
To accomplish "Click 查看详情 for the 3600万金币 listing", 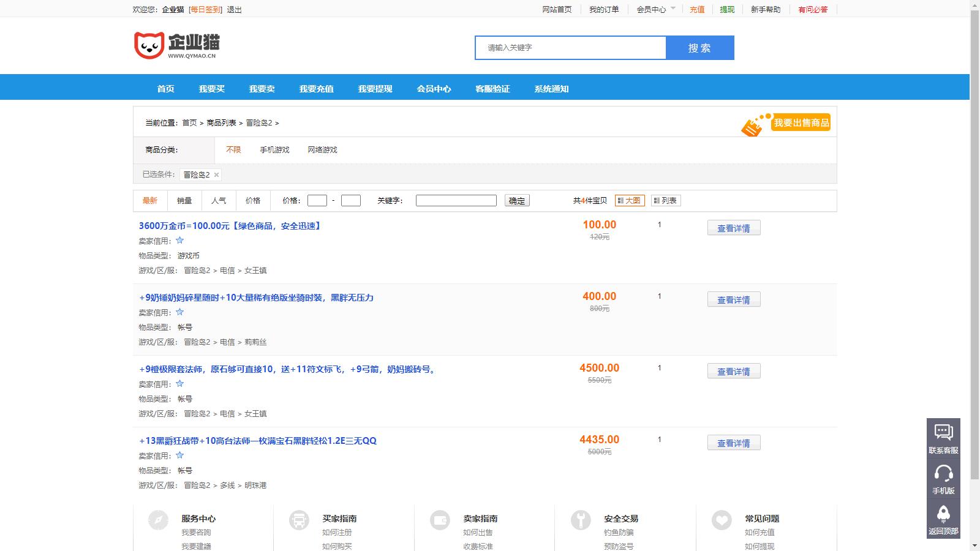I will click(x=734, y=227).
